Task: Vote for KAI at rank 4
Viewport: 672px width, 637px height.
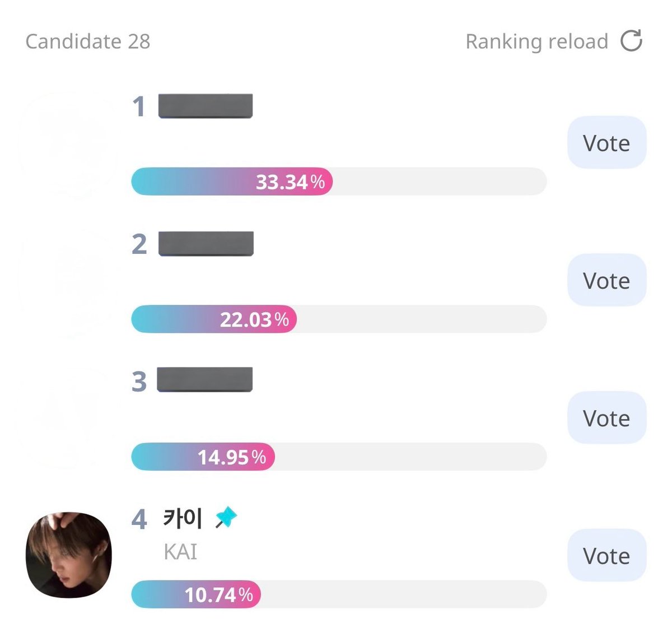Action: 606,555
